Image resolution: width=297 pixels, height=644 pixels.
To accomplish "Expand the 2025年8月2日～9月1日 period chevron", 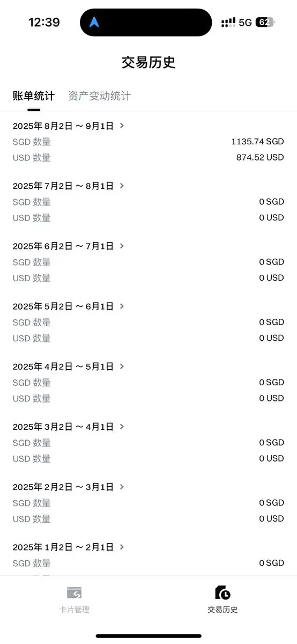I will (x=122, y=126).
